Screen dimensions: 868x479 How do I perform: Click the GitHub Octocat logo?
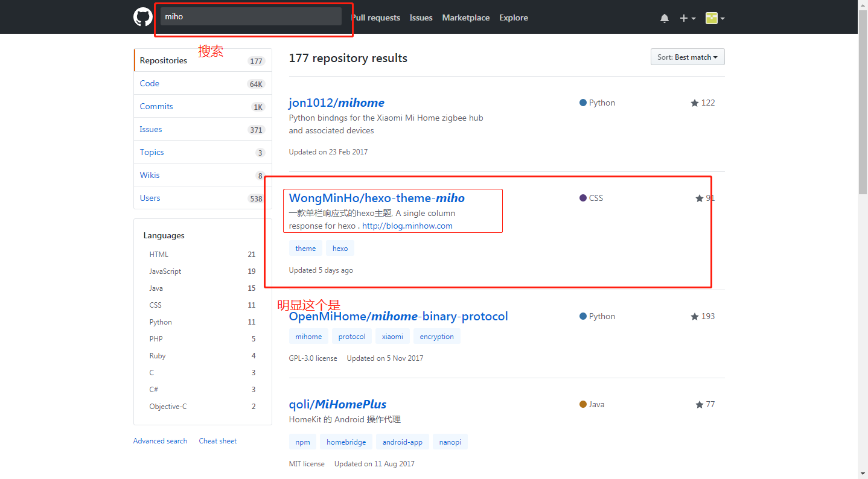coord(143,17)
